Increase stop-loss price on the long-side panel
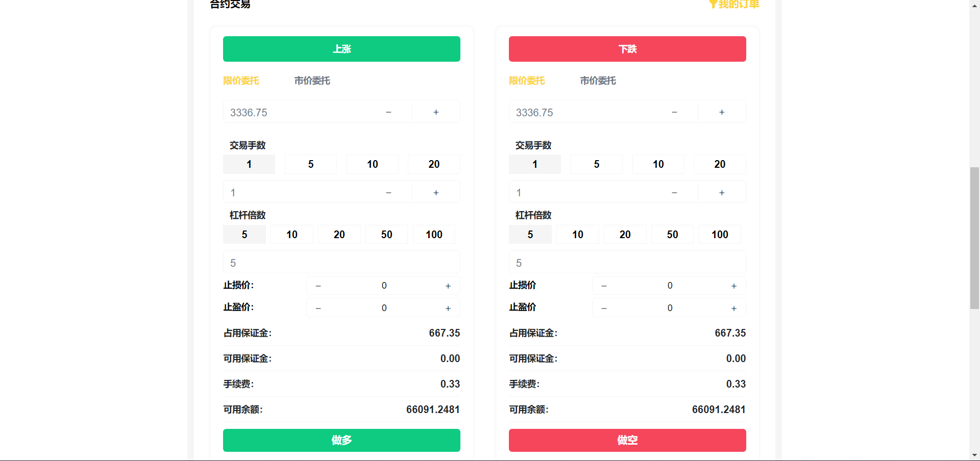The height and width of the screenshot is (461, 980). point(448,286)
